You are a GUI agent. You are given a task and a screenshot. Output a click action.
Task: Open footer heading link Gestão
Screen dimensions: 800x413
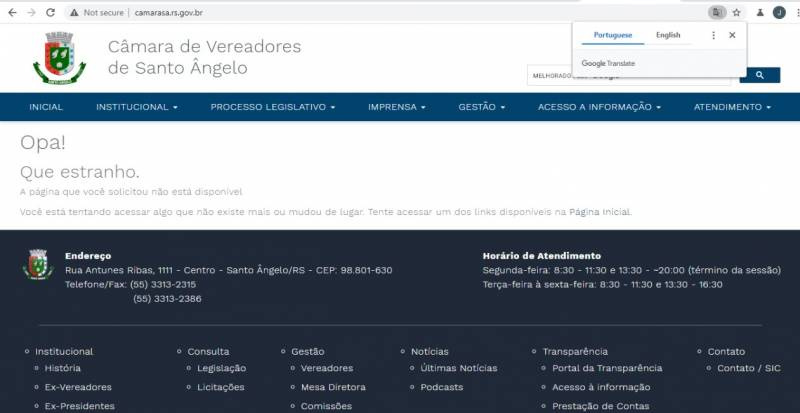(308, 351)
